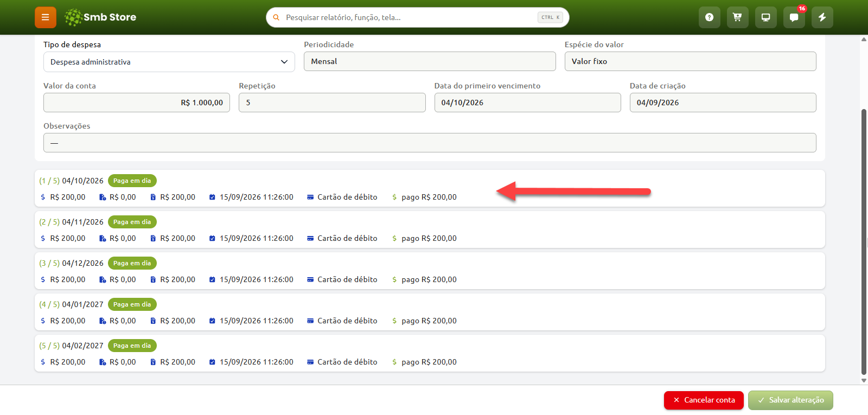The image size is (868, 415).
Task: Click the Cancelar conta button
Action: click(x=704, y=400)
